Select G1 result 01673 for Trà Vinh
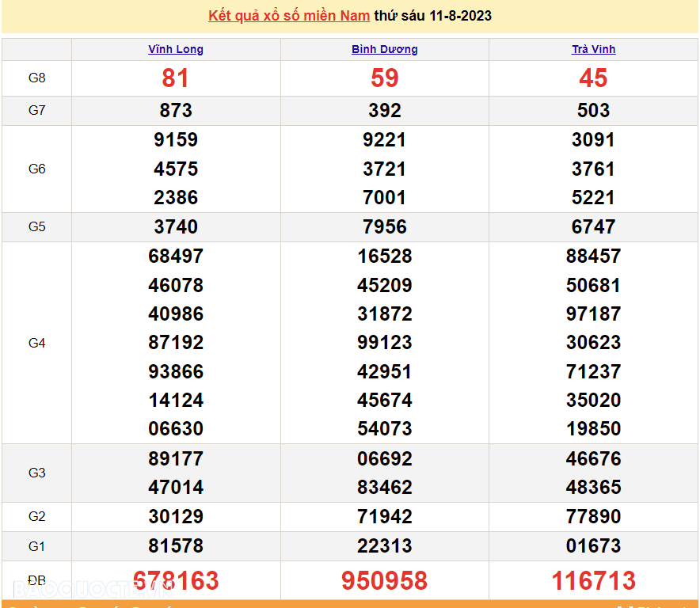700x608 pixels. [593, 545]
